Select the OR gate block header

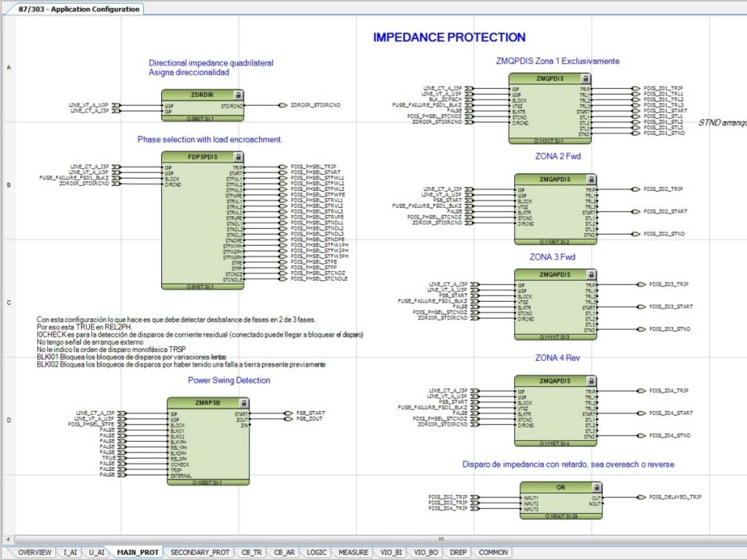pos(561,487)
